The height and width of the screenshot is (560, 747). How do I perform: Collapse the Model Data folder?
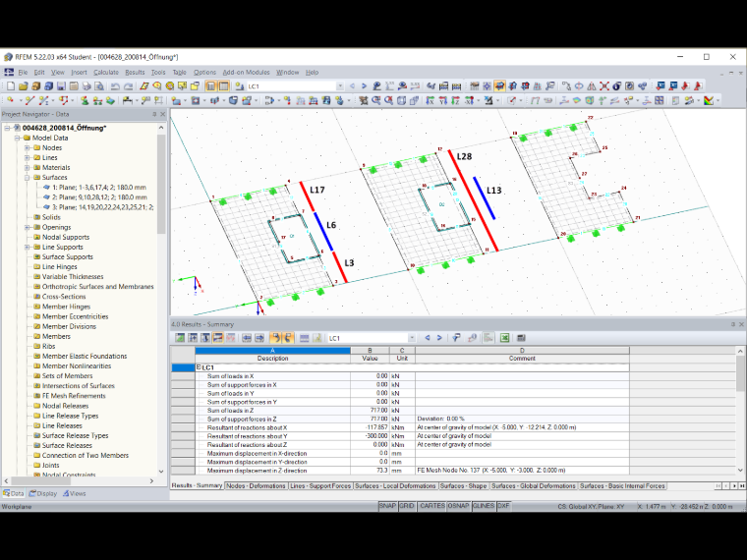tap(17, 138)
